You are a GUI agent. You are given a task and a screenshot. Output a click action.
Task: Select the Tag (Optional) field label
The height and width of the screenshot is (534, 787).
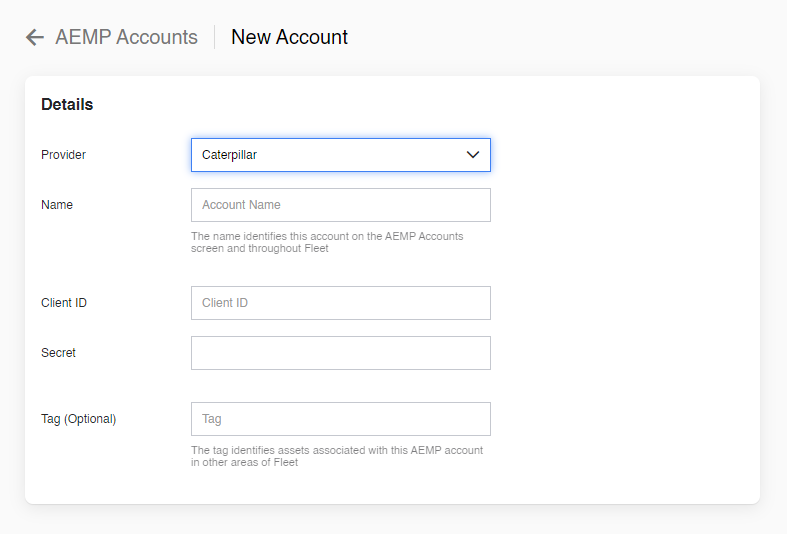[78, 419]
